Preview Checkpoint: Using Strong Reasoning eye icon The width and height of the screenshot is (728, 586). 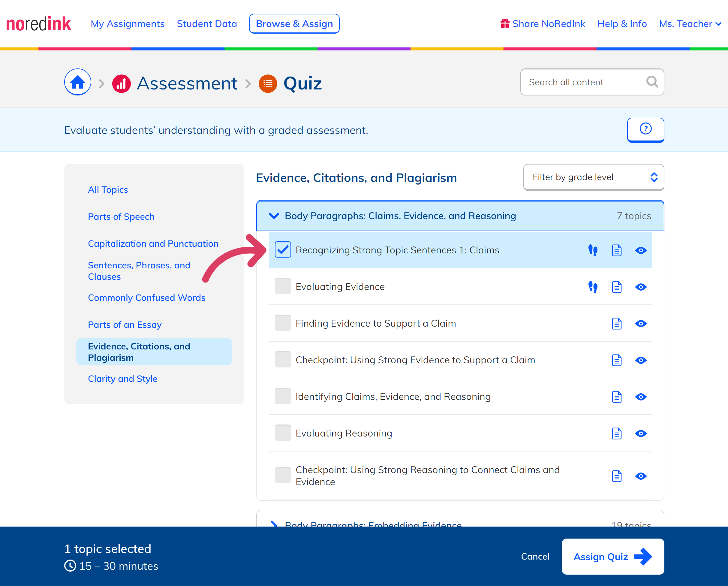pos(641,476)
